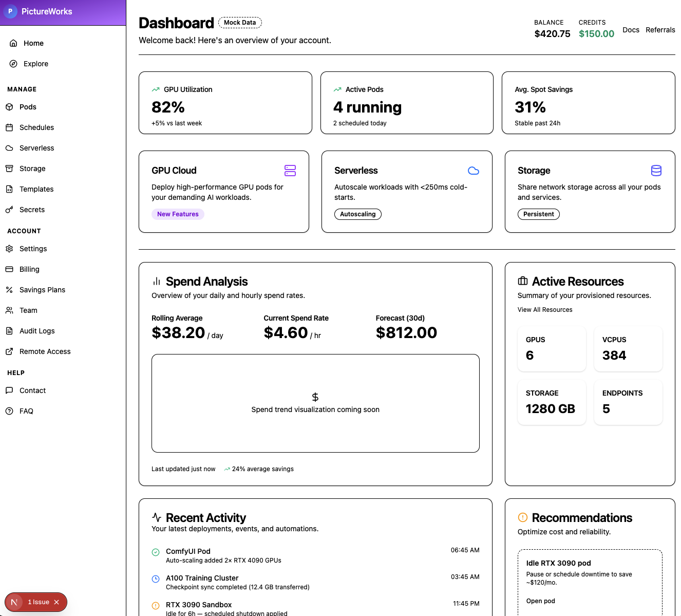Select the Audit Logs icon

click(10, 331)
